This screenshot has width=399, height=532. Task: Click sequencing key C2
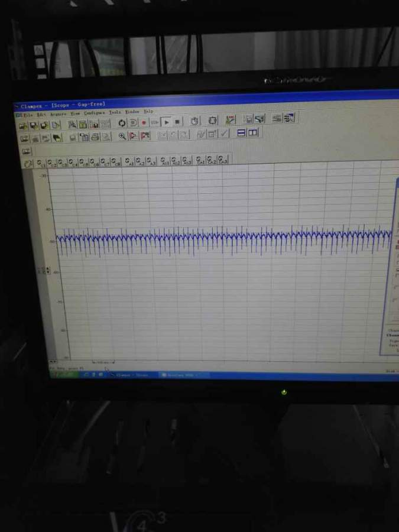52,163
